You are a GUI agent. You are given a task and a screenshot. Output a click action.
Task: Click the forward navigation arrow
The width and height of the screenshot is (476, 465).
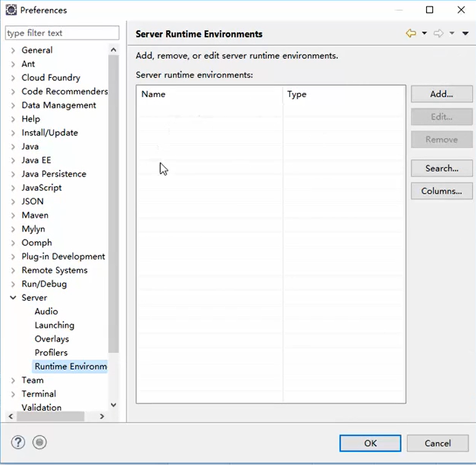click(x=438, y=33)
